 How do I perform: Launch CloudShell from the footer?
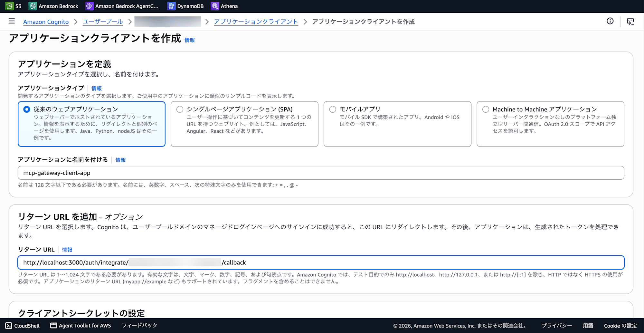(22, 326)
